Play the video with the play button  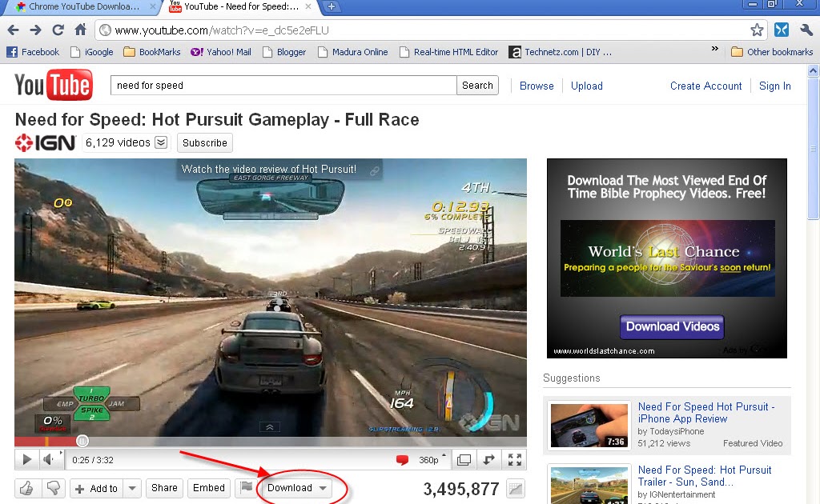tap(26, 460)
